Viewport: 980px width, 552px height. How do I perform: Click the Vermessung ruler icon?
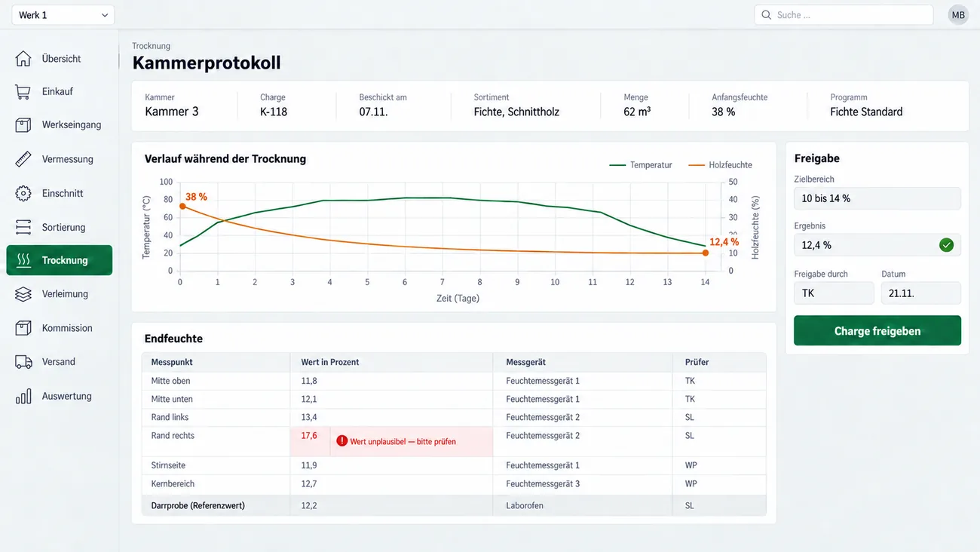(23, 159)
